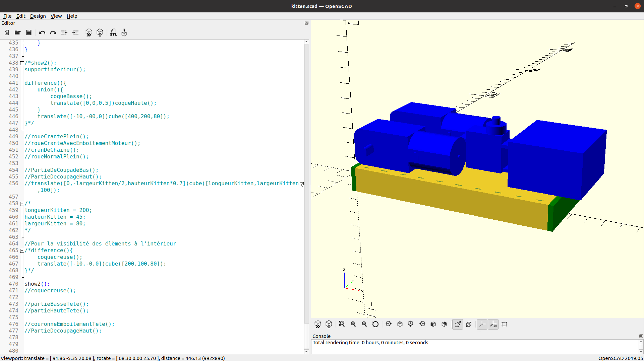Place cursor on supportinferieur(); line

pos(55,70)
